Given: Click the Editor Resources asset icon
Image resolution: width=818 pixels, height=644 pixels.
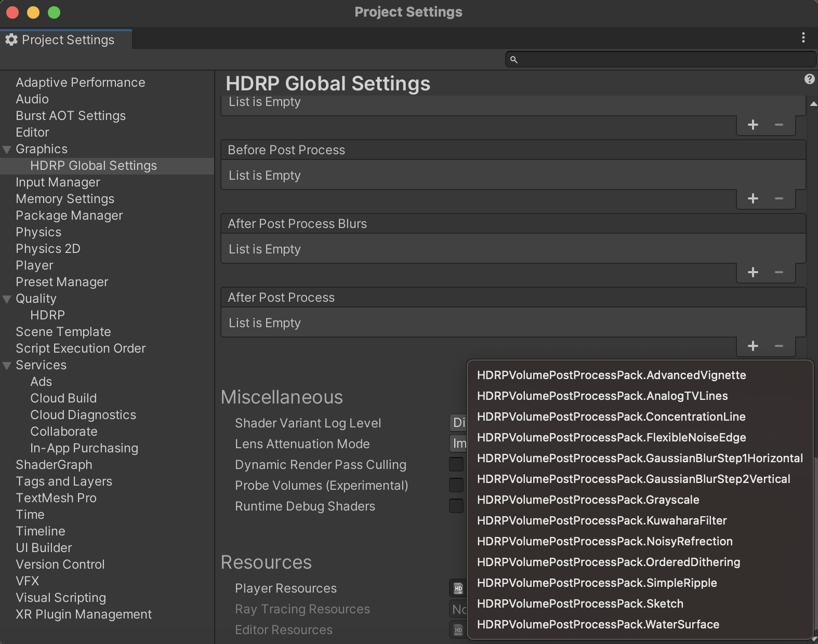Looking at the screenshot, I should [458, 630].
